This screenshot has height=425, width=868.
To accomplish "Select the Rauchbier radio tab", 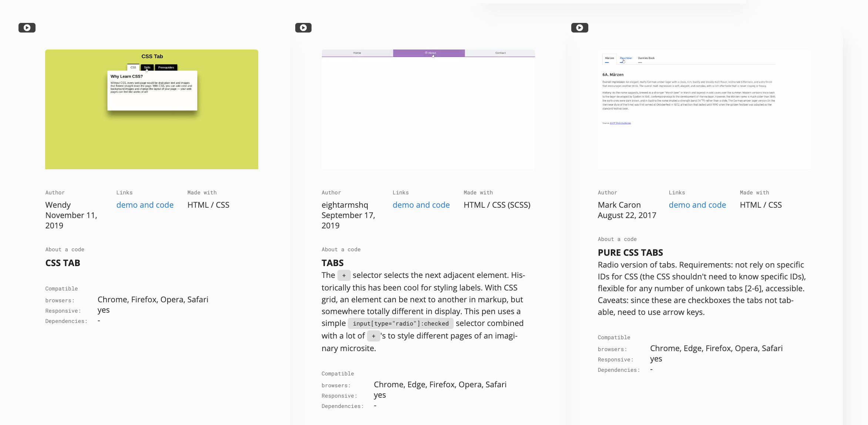I will click(626, 58).
